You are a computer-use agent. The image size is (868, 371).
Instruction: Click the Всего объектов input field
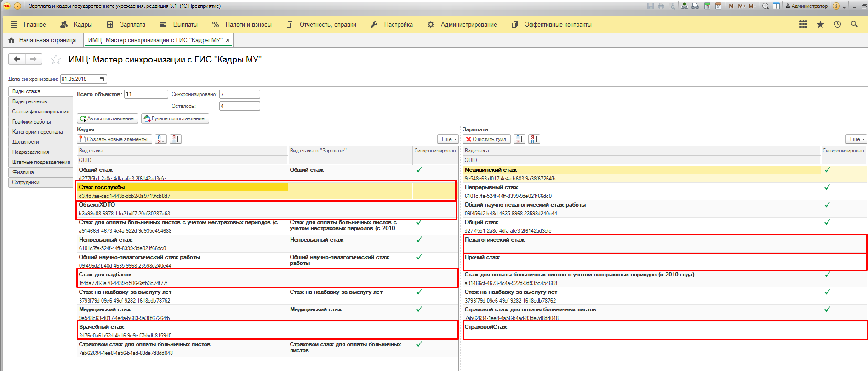[146, 94]
